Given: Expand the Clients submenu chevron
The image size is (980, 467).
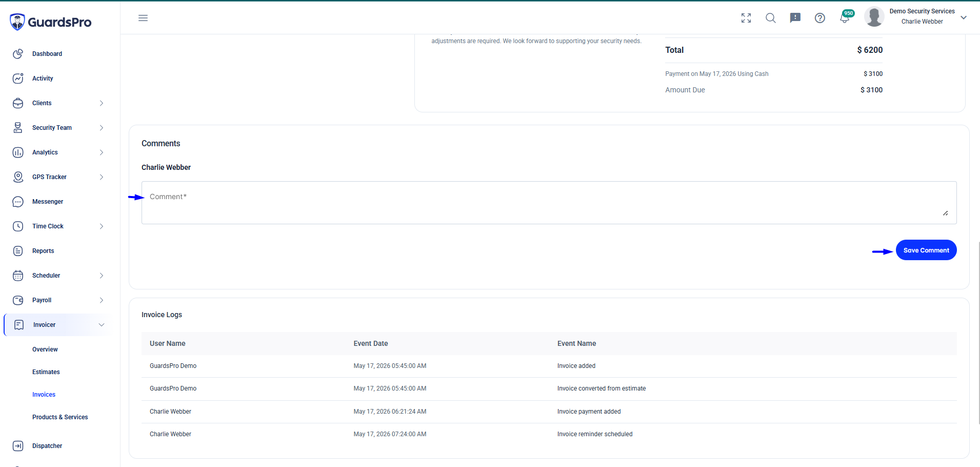Looking at the screenshot, I should point(102,103).
